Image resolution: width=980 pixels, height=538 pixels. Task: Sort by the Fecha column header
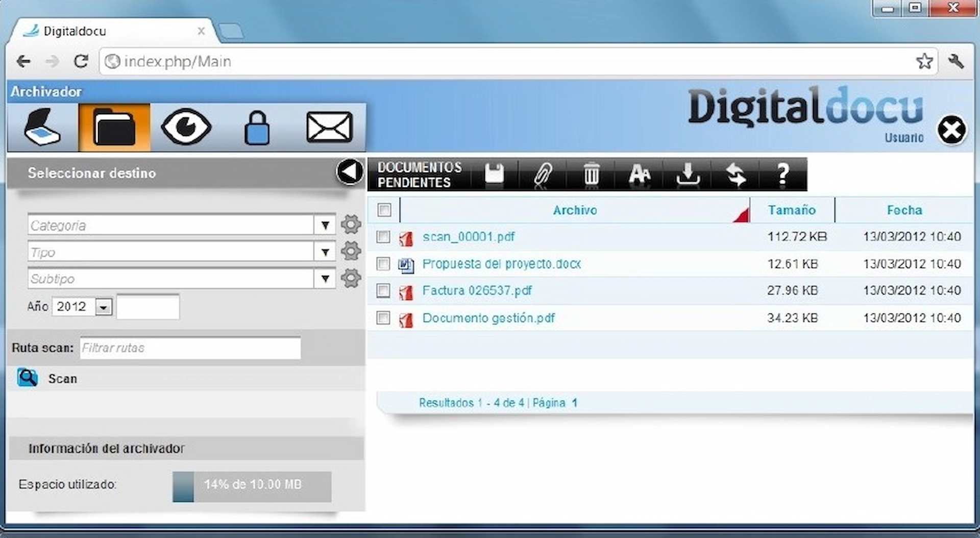[x=904, y=210]
